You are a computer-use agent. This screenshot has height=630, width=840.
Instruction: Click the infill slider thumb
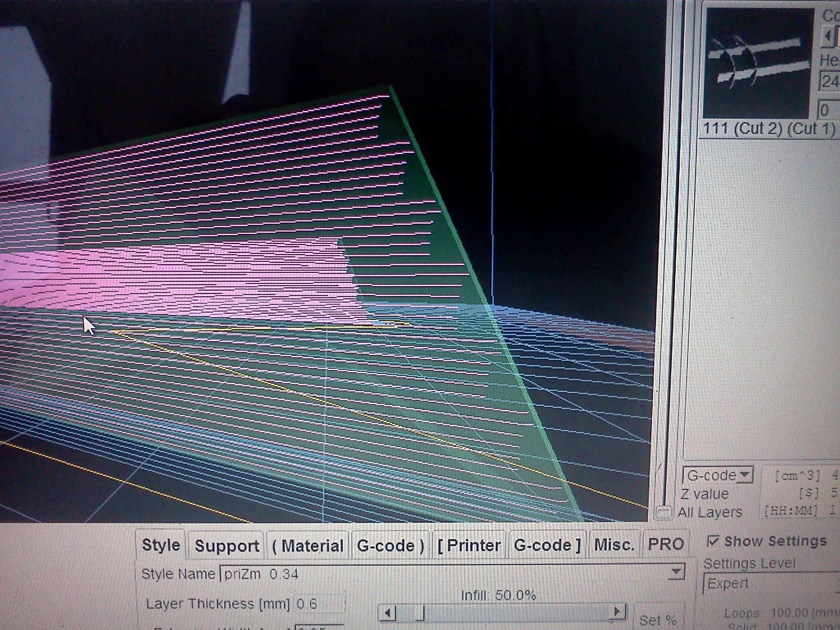pyautogui.click(x=420, y=614)
